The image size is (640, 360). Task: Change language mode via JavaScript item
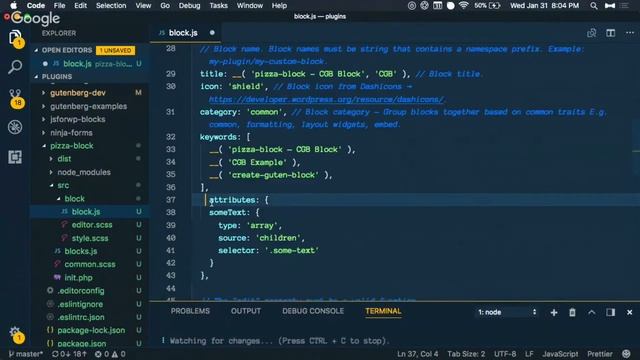pos(560,354)
